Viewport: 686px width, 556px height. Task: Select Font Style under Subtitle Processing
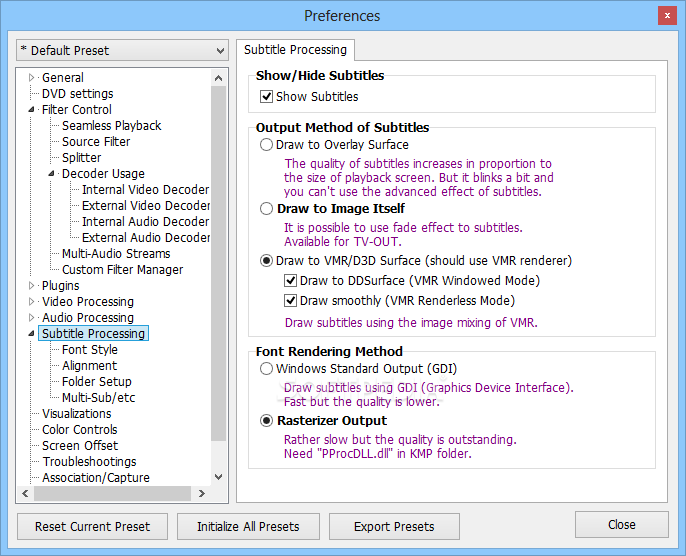pyautogui.click(x=90, y=350)
